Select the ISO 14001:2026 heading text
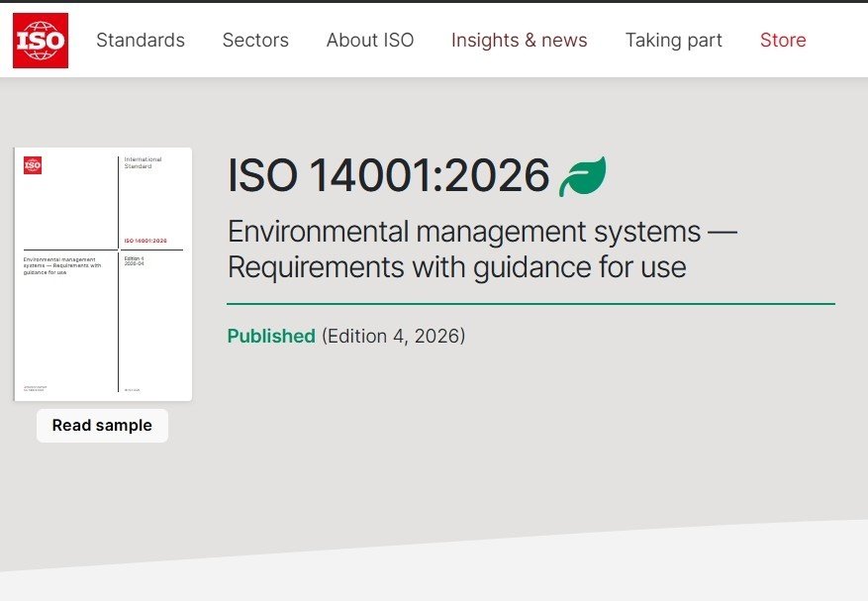The image size is (868, 601). tap(389, 175)
